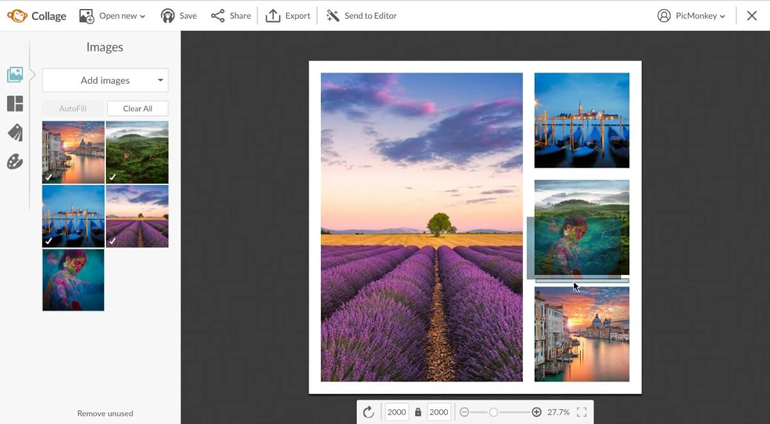
Task: Click the height field showing 2000
Action: point(439,412)
